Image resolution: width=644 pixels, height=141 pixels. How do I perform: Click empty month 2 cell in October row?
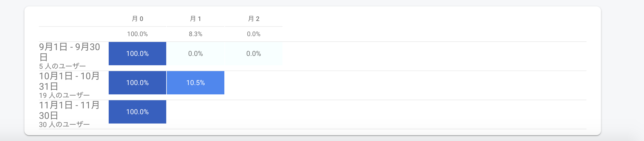254,83
